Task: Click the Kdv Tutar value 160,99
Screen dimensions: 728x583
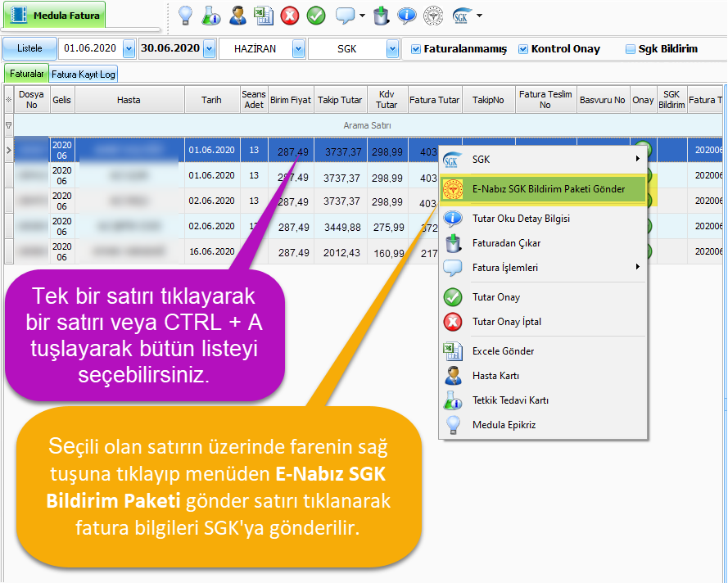Action: click(x=389, y=253)
